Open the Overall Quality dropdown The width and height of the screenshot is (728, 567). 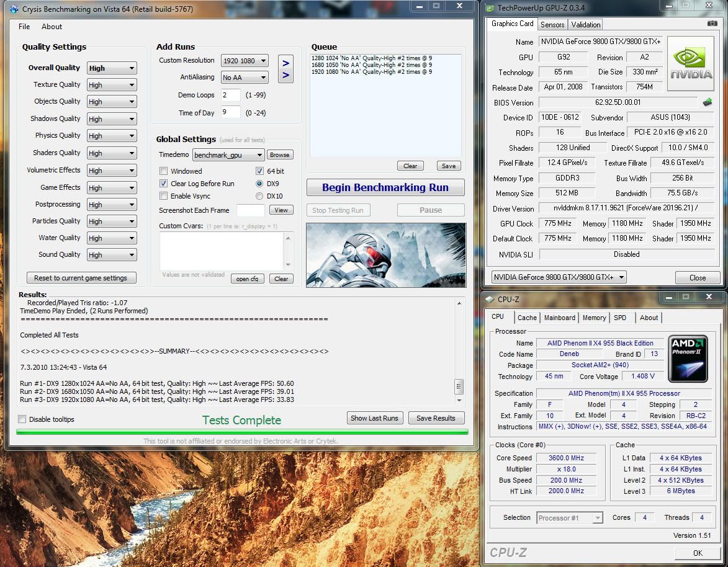coord(112,68)
